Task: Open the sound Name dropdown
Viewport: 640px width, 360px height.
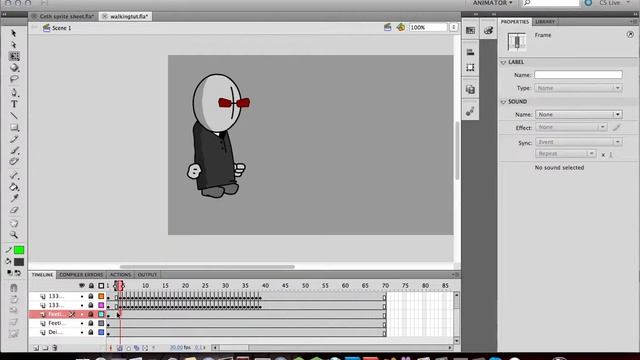Action: point(578,115)
